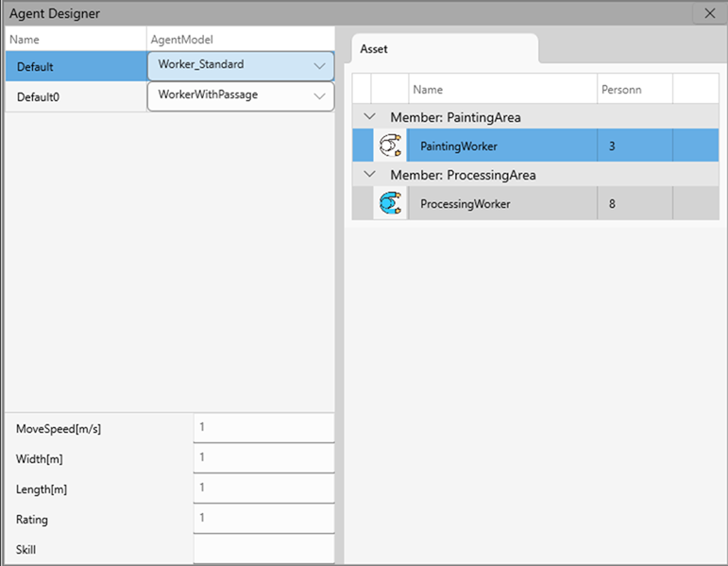Click the asset Name column header

pos(501,90)
